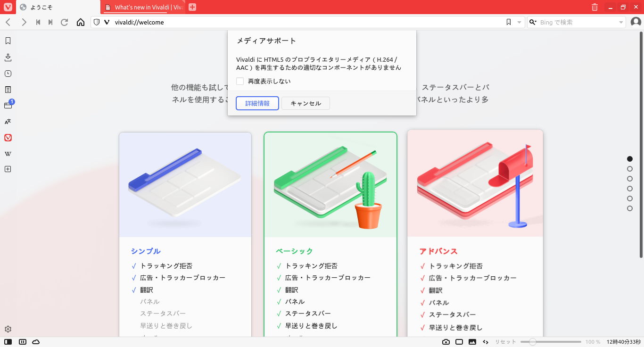This screenshot has height=347, width=644.
Task: Click the rewind navigation button
Action: 38,22
